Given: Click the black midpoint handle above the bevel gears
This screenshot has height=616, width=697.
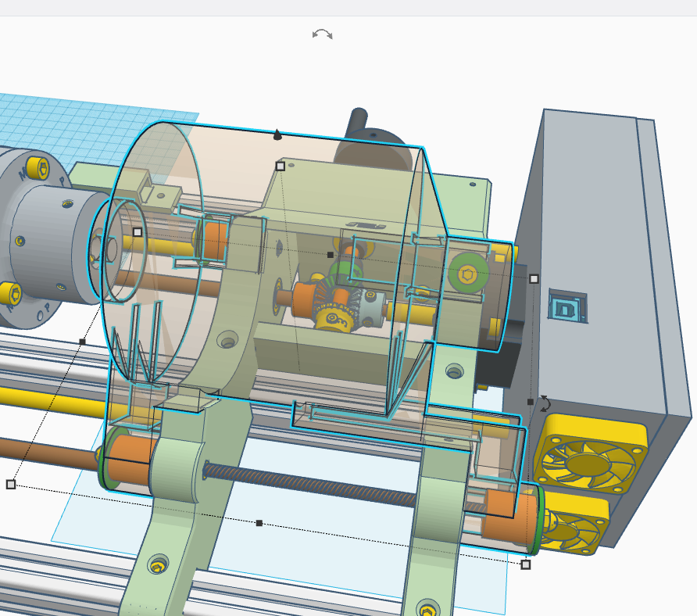Looking at the screenshot, I should 330,255.
